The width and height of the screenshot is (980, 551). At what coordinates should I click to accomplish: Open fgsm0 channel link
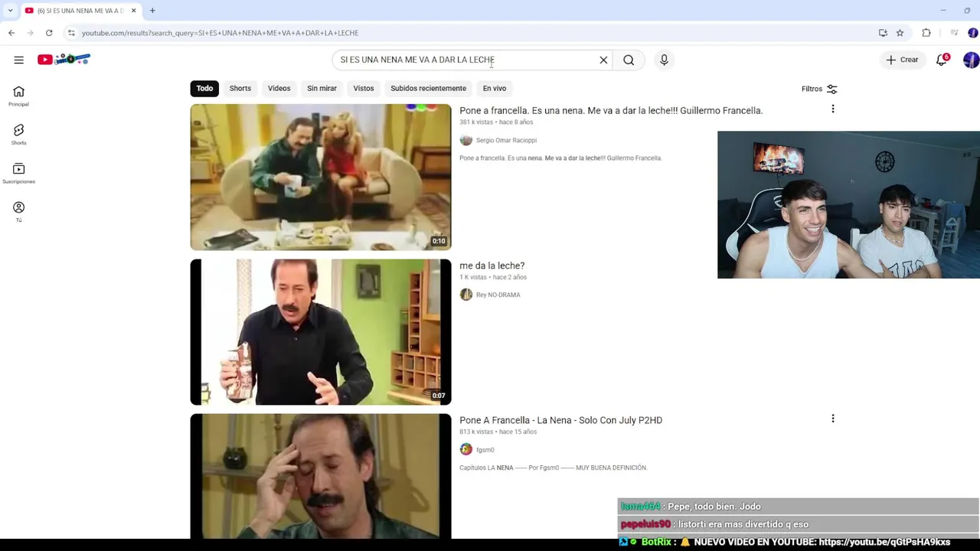485,450
